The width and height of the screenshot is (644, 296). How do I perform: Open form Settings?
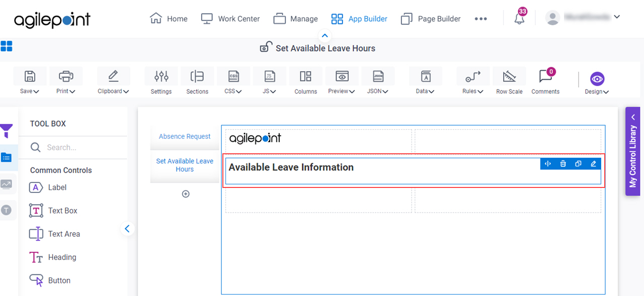pyautogui.click(x=161, y=81)
